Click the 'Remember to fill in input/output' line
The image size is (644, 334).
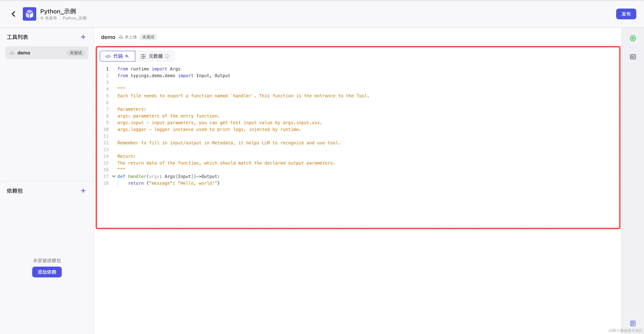229,143
